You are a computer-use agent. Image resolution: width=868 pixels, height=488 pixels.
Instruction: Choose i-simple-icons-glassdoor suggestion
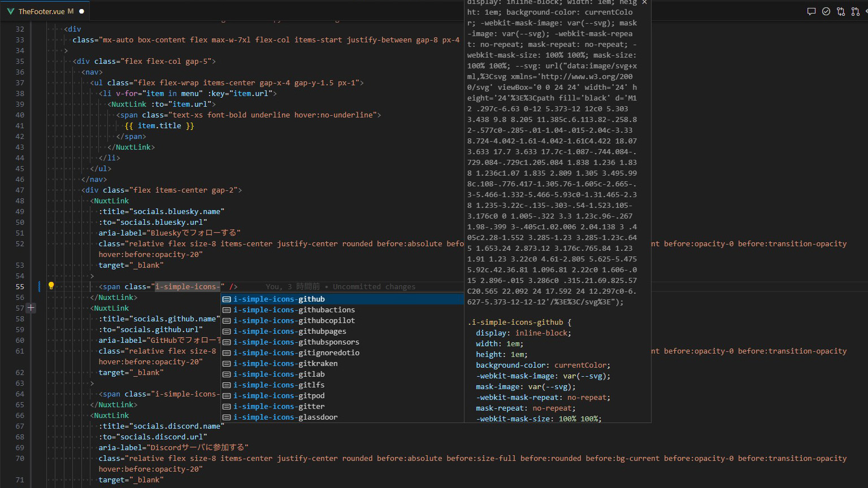point(342,417)
